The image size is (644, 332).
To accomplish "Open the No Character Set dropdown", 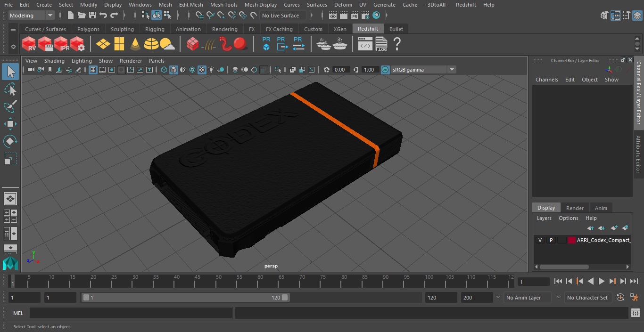I will tap(587, 298).
